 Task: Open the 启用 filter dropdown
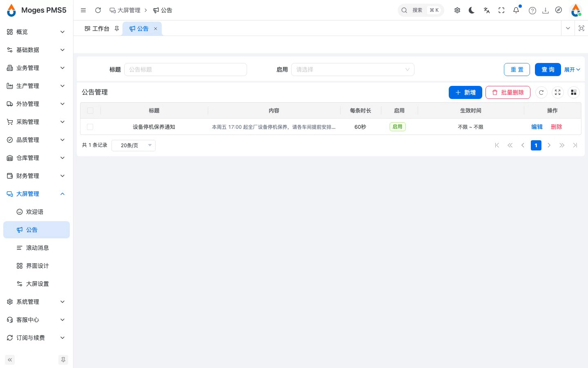[x=353, y=70]
